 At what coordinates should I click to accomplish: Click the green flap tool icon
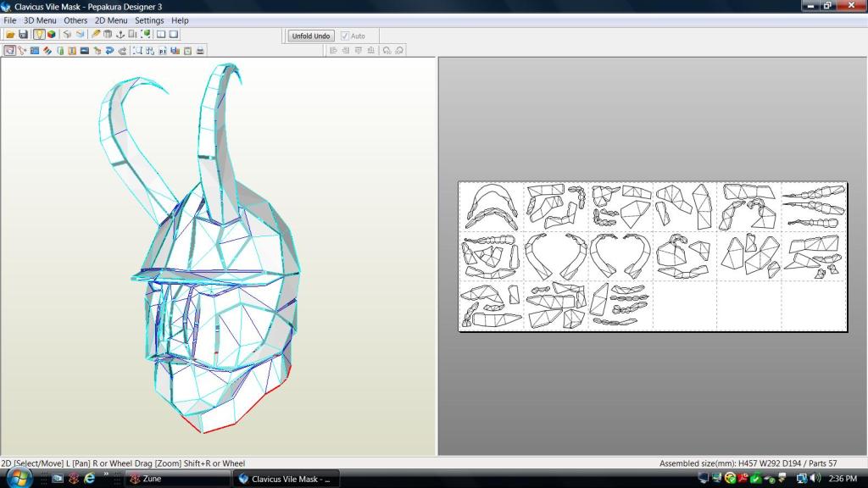click(60, 50)
